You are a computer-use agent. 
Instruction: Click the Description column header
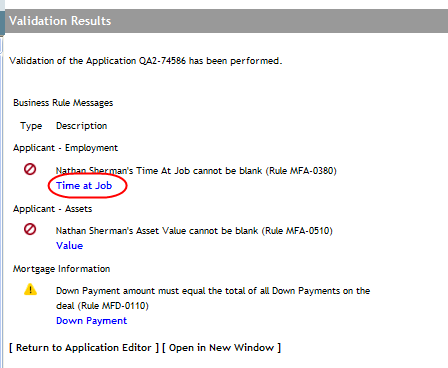[82, 126]
